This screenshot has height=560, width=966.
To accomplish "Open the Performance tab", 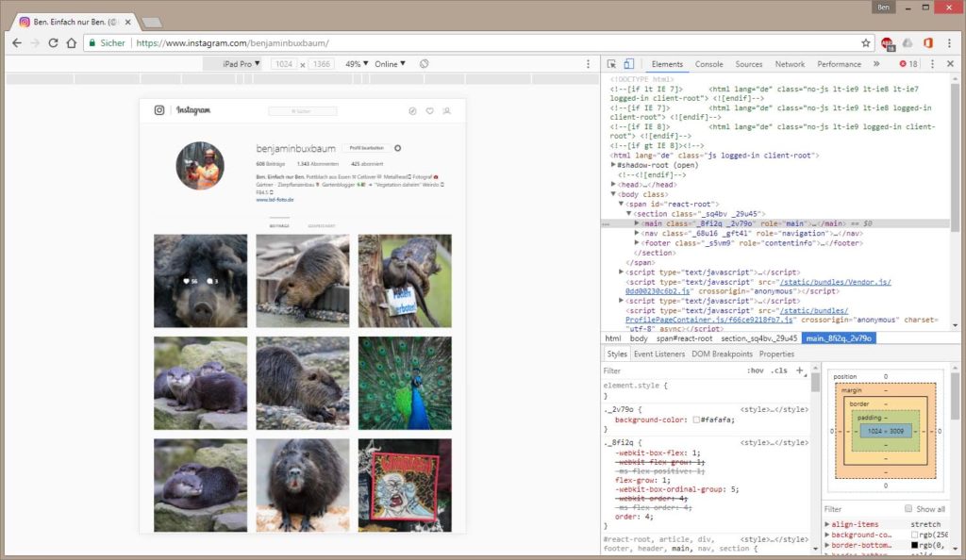I will coord(839,64).
